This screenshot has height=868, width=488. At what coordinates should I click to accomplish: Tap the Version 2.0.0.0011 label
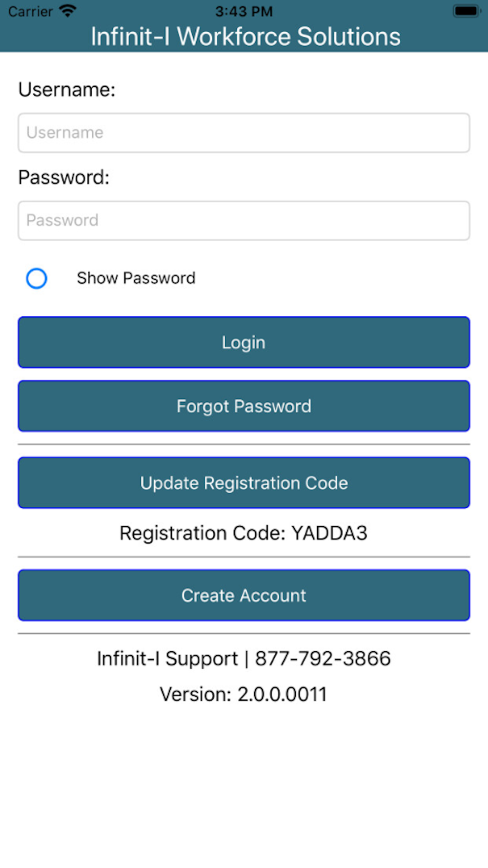(x=244, y=694)
